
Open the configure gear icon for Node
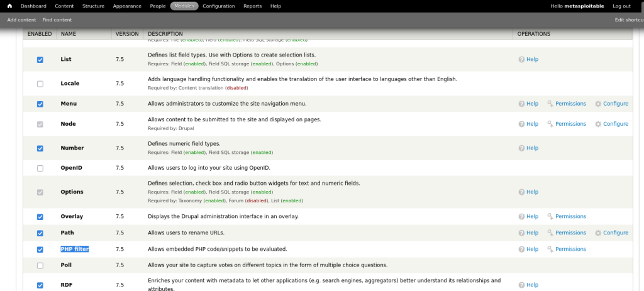pos(598,124)
